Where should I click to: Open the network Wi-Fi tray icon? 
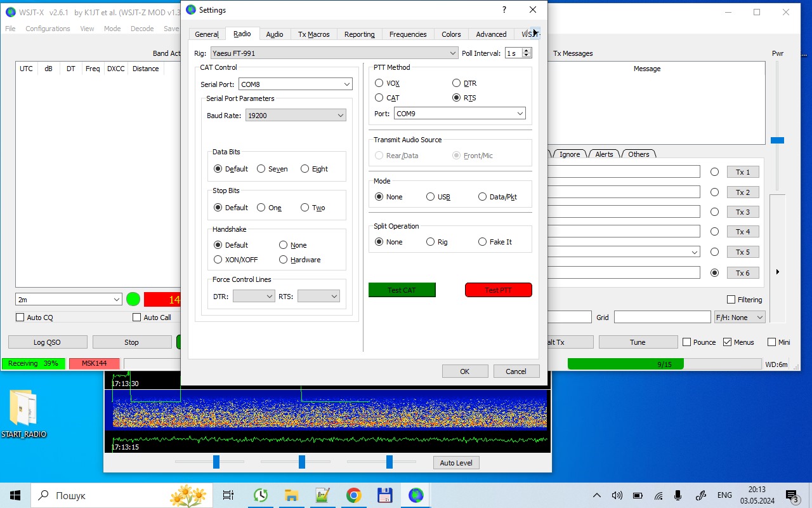tap(658, 495)
